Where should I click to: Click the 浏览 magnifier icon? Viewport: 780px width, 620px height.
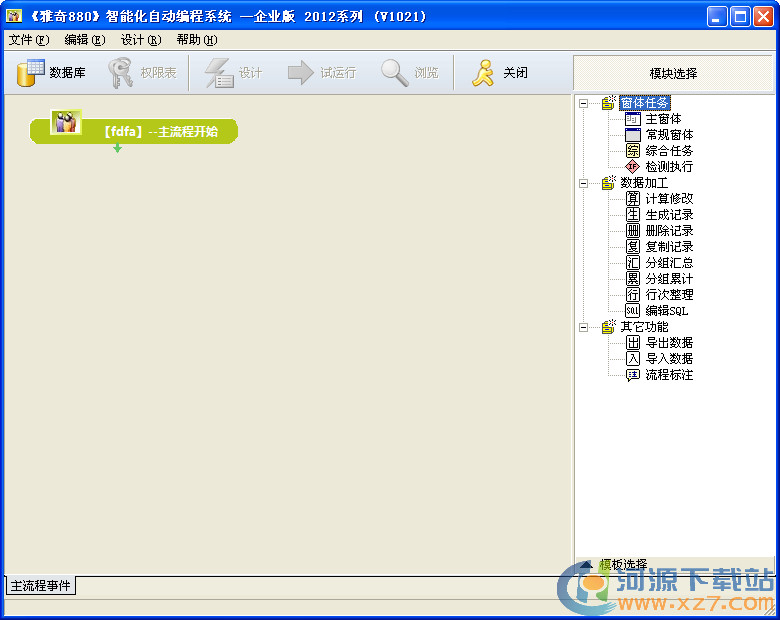394,73
